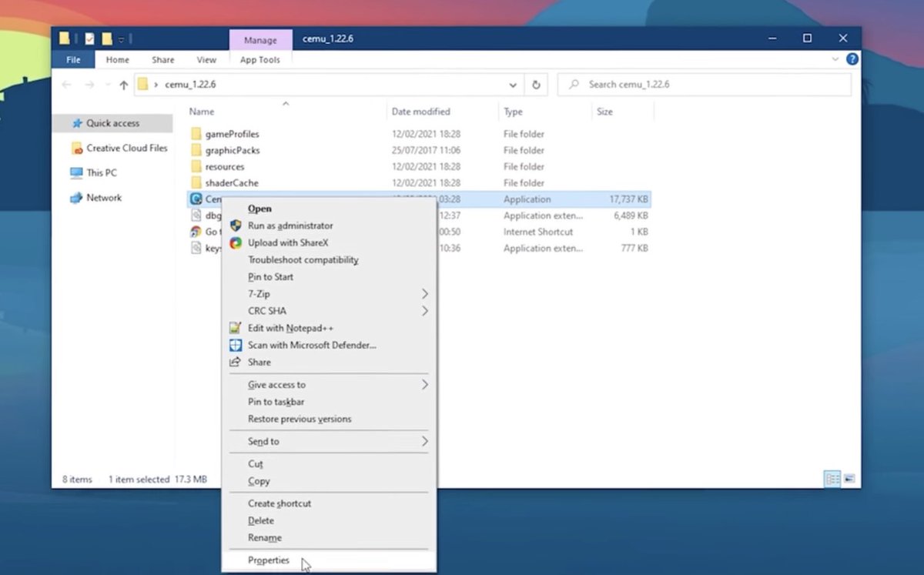Open the App Tools ribbon tab
Viewport: 924px width, 575px height.
click(260, 60)
